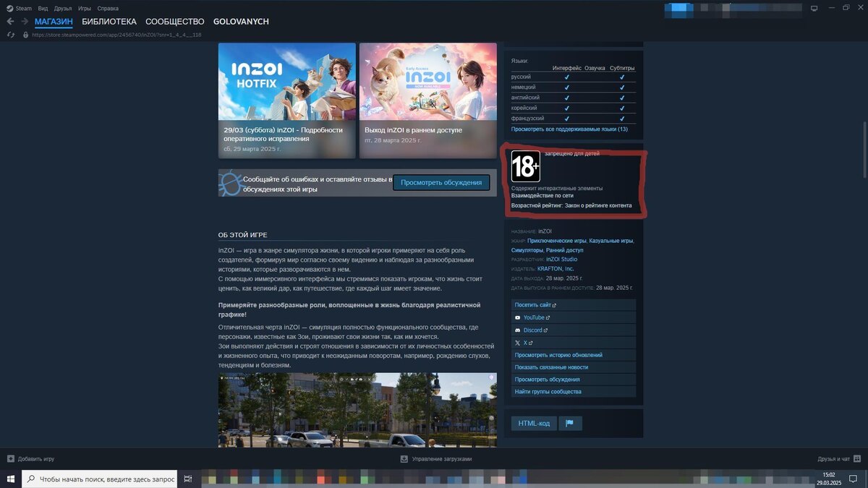
Task: Open the game's YouTube channel
Action: pos(574,317)
